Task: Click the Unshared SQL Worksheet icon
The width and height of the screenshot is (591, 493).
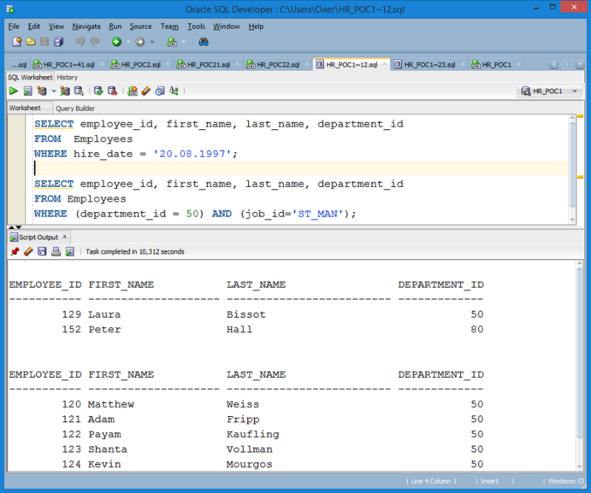Action: tap(132, 91)
